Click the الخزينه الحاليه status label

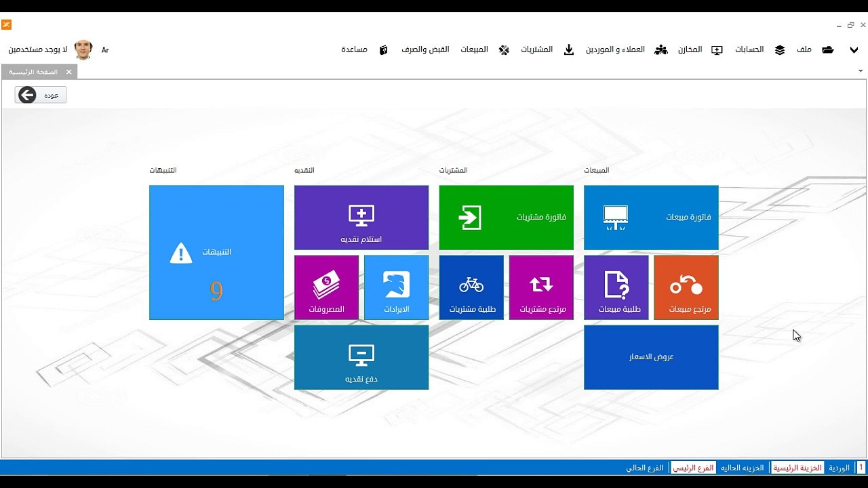(742, 468)
